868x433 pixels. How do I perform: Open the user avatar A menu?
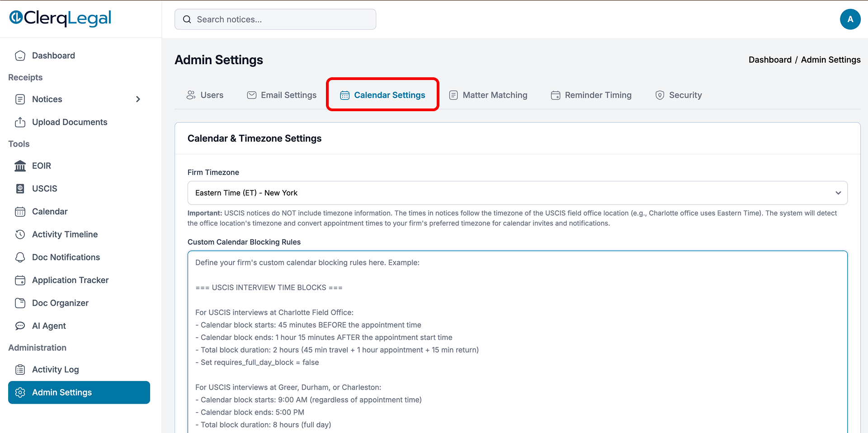coord(850,19)
